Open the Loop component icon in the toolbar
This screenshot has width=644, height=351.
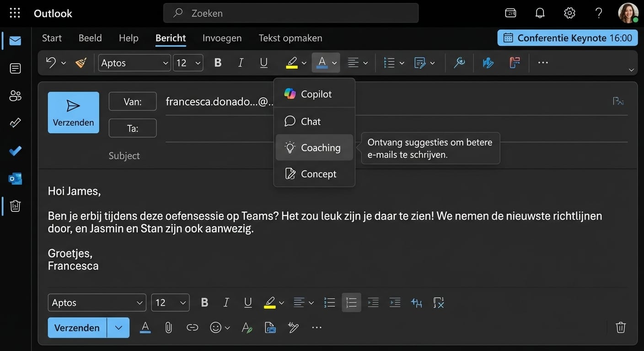tap(270, 327)
